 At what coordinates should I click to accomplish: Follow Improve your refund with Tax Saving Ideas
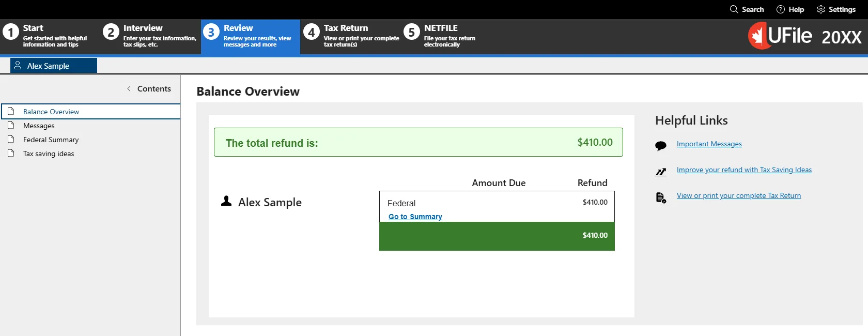pos(744,170)
